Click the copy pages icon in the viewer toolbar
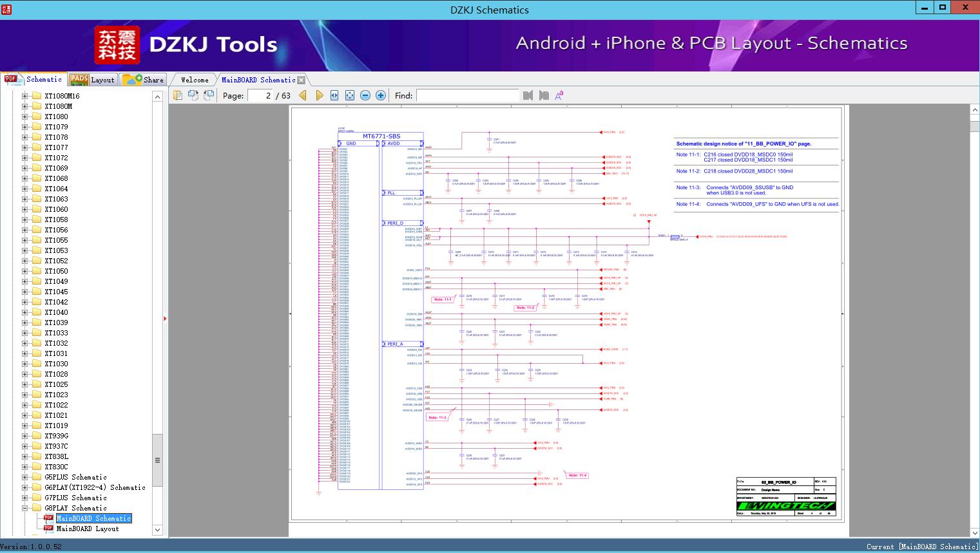Screen dimensions: 980x553 178,95
